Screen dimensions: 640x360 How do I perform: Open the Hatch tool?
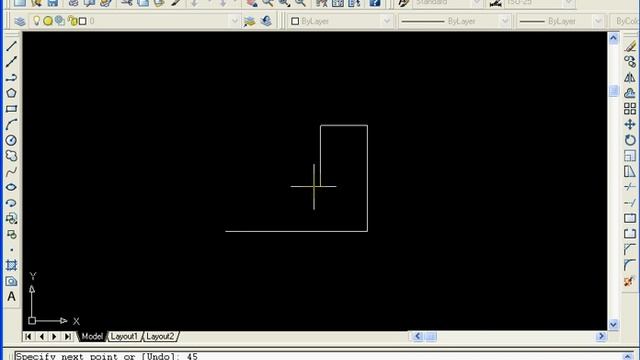[11, 265]
